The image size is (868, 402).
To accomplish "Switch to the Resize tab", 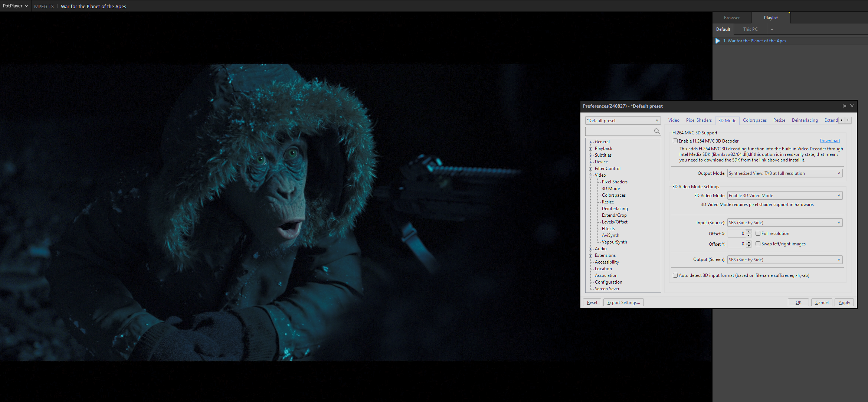I will pos(779,120).
